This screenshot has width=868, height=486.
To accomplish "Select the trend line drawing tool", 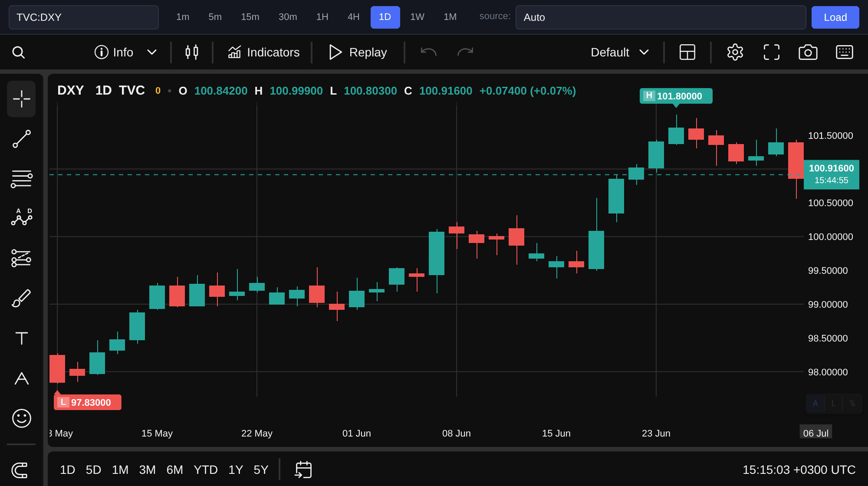I will pos(21,139).
